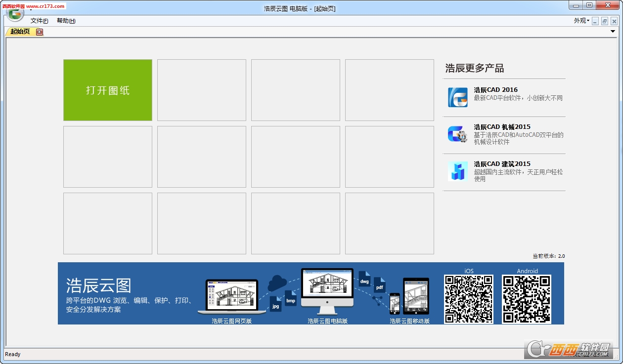Expand the tab list arrow on tab bar
The image size is (623, 364).
coord(613,32)
